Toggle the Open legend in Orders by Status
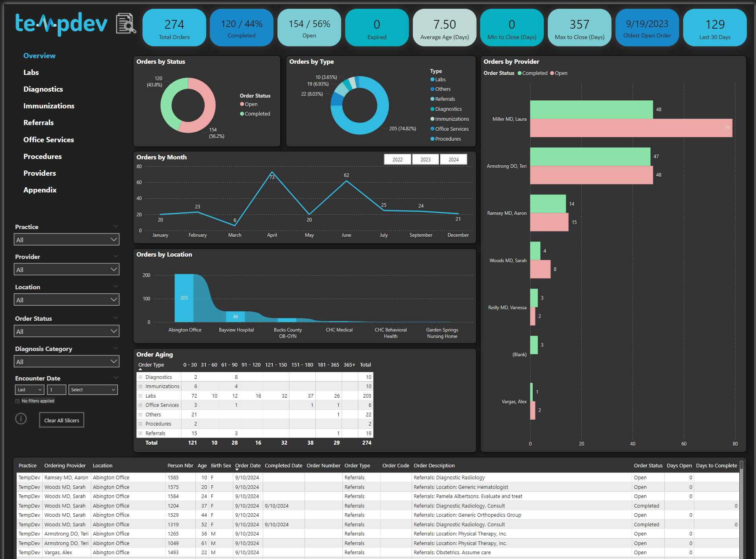 (250, 104)
